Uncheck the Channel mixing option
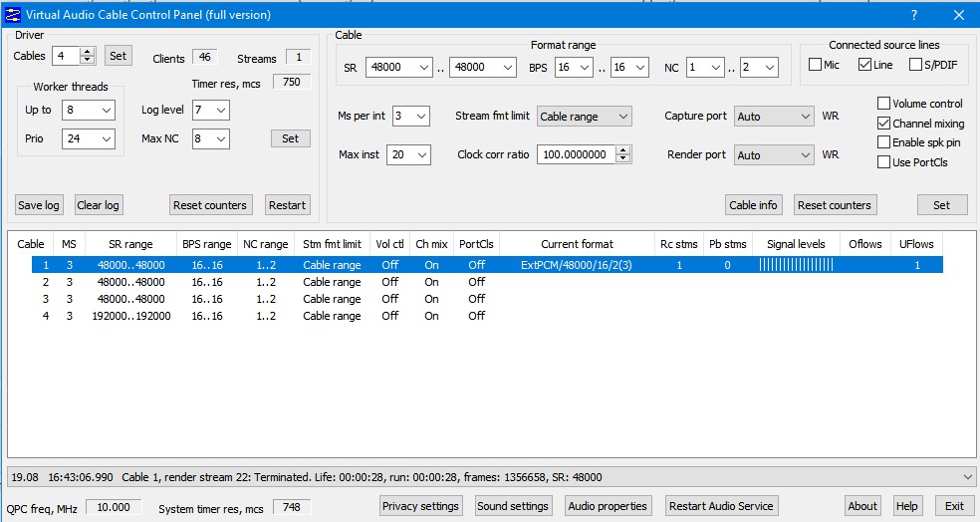Screen dimensions: 980x522 click(x=884, y=124)
